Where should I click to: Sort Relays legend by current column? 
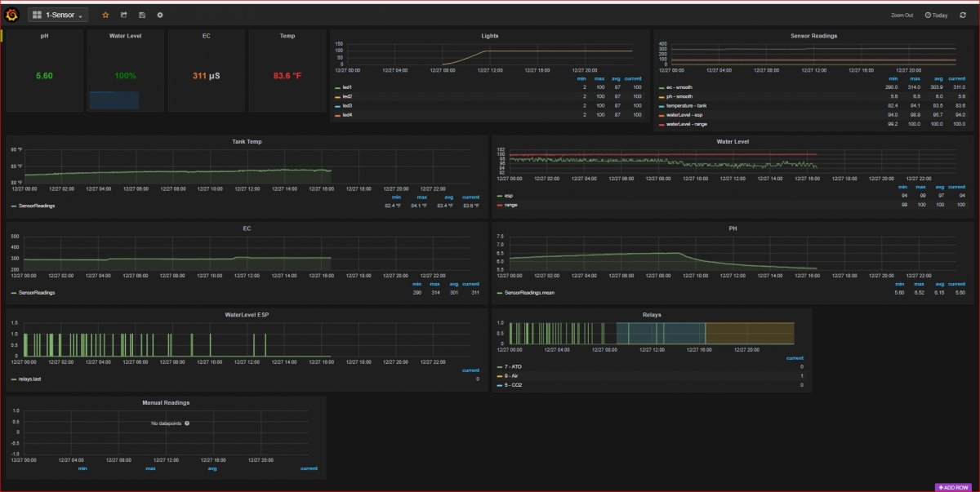(x=795, y=358)
